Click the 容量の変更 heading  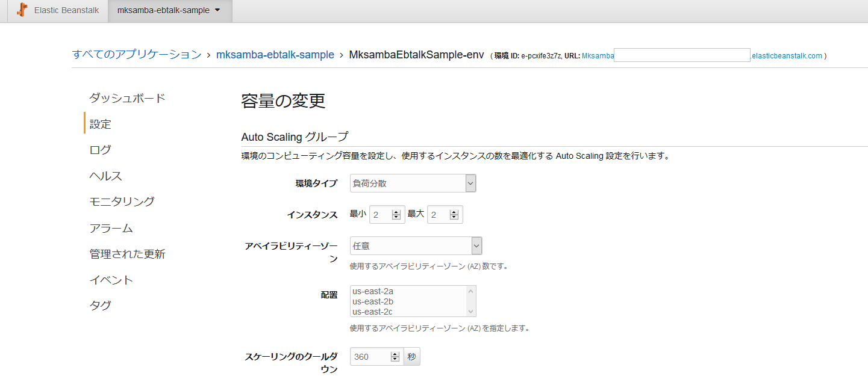pos(283,101)
